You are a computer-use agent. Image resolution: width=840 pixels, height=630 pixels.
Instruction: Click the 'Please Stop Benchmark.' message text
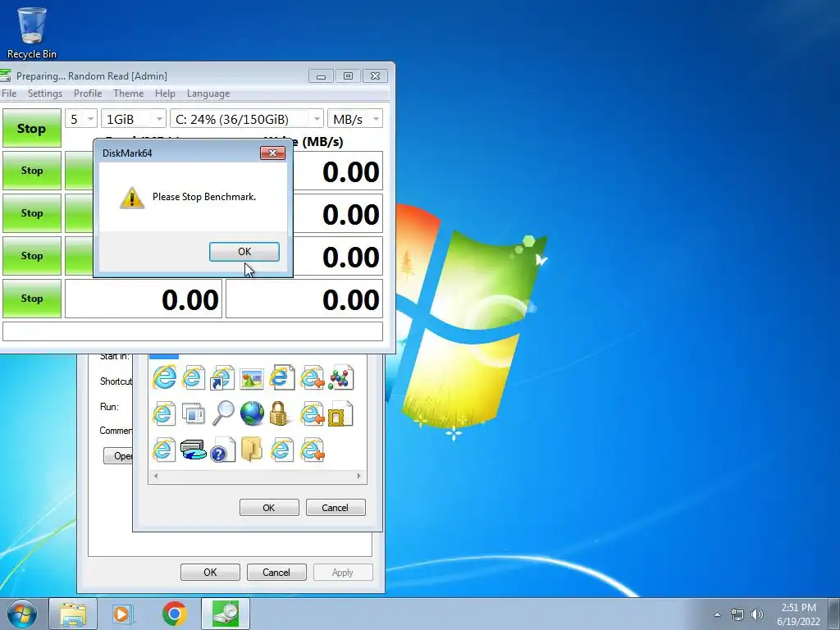[204, 197]
